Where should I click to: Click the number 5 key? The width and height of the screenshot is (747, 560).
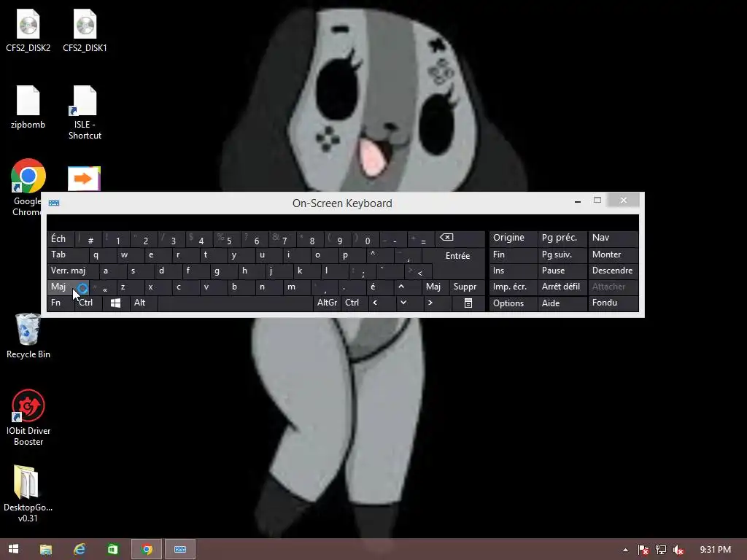pos(228,238)
